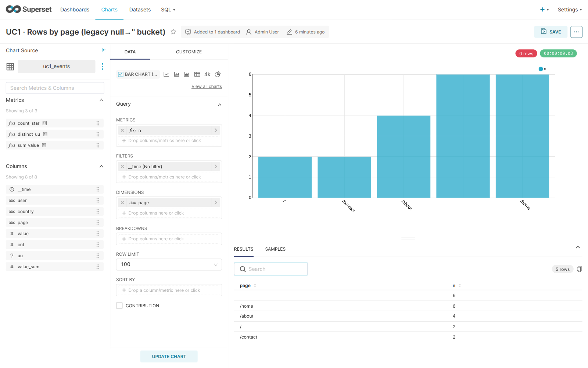Select the pie chart type icon
This screenshot has width=588, height=368.
pos(218,74)
